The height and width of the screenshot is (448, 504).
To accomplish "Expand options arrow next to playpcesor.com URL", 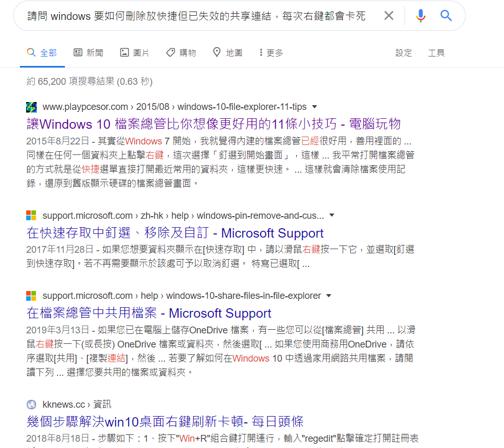I will 315,107.
